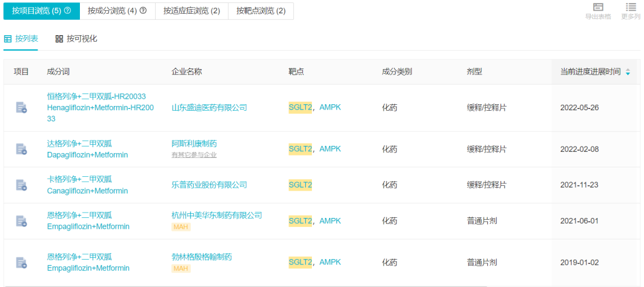The width and height of the screenshot is (644, 287).
Task: Click MAH tag under 杭州中美华东制药有限公司
Action: point(181,227)
